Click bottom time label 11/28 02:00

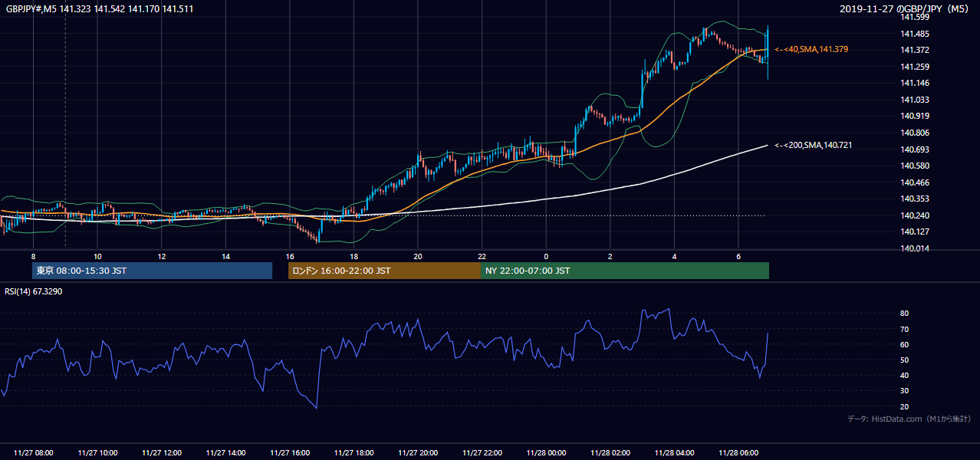tap(610, 452)
